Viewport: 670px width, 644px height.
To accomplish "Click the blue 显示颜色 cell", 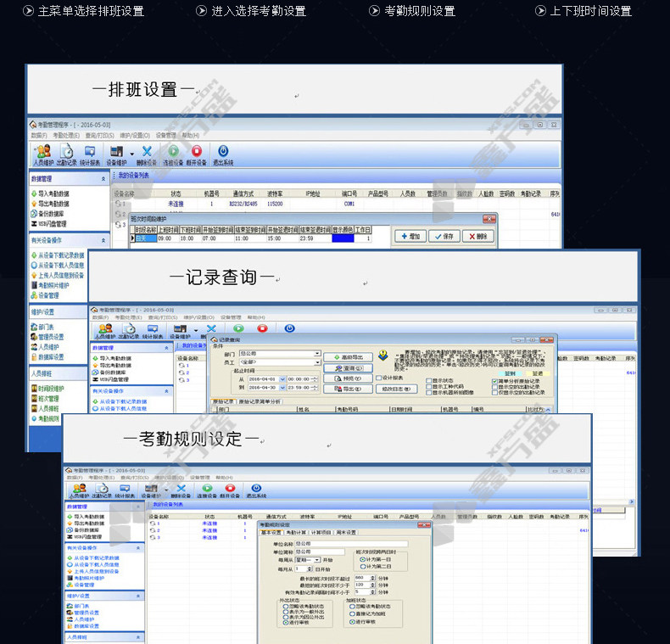I will pyautogui.click(x=343, y=238).
